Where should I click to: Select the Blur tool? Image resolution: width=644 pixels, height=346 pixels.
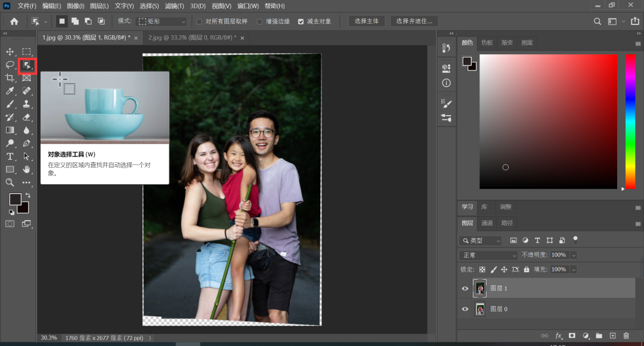click(26, 130)
